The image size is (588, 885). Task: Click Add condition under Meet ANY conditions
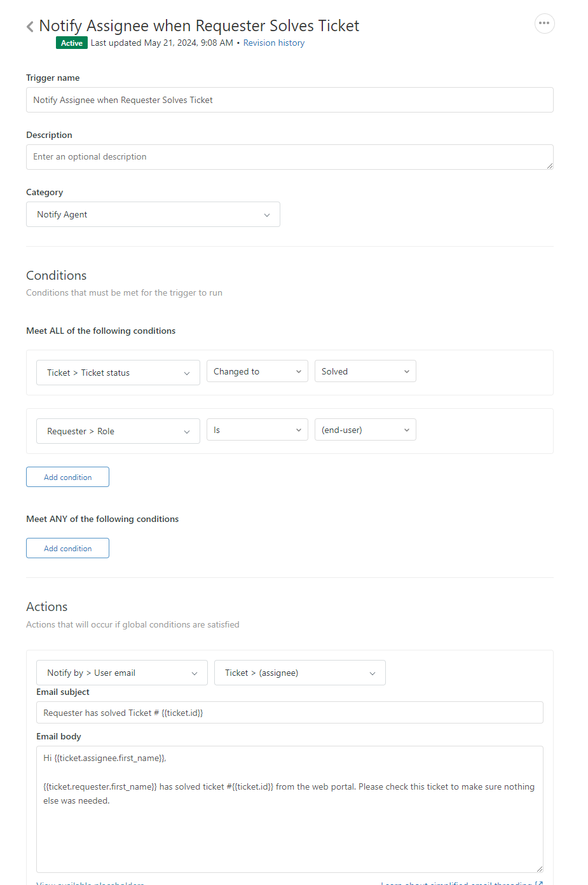67,549
